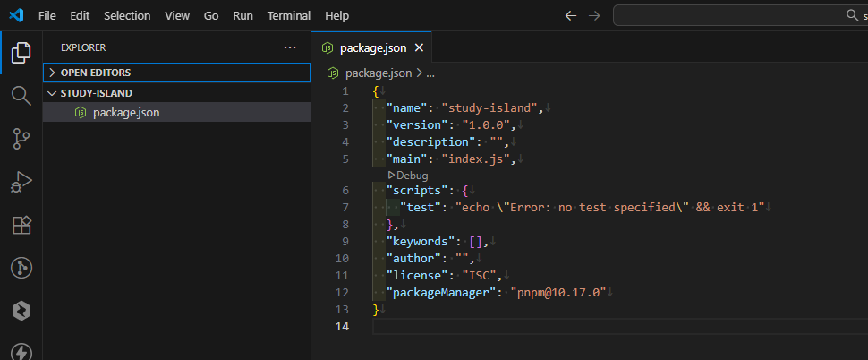868x360 pixels.
Task: Go back using the left arrow
Action: (571, 16)
